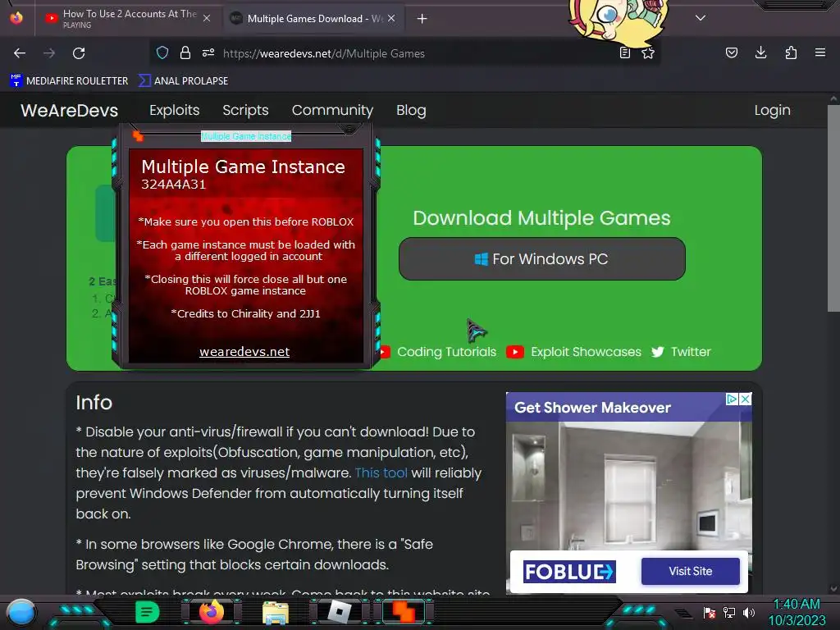Image resolution: width=840 pixels, height=630 pixels.
Task: Go back using the browser back arrow
Action: point(20,53)
